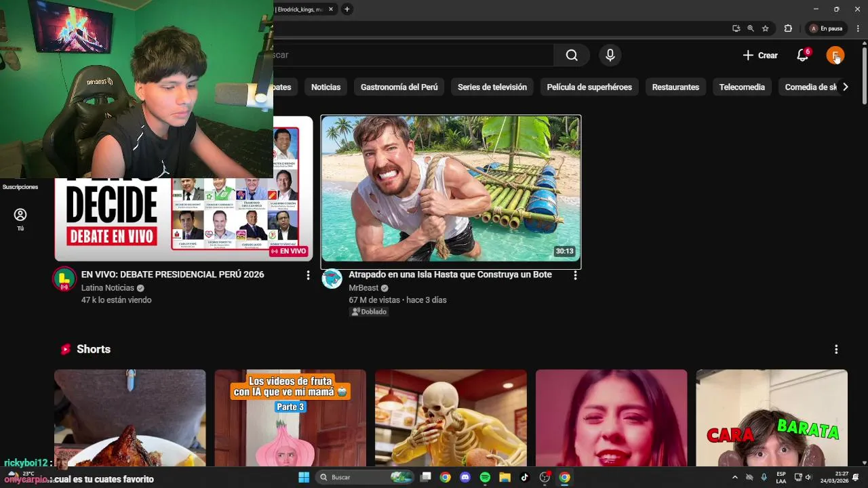Play the roasted chicken Short

pos(130,418)
